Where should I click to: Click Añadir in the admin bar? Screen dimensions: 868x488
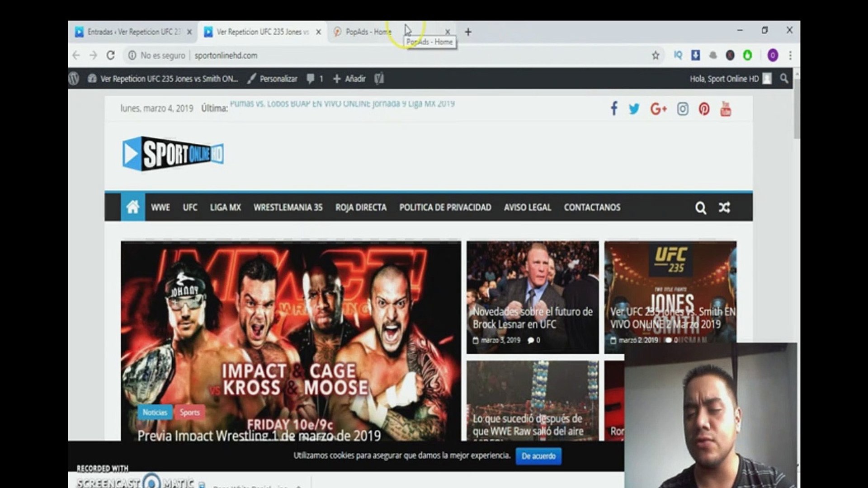[x=349, y=79]
